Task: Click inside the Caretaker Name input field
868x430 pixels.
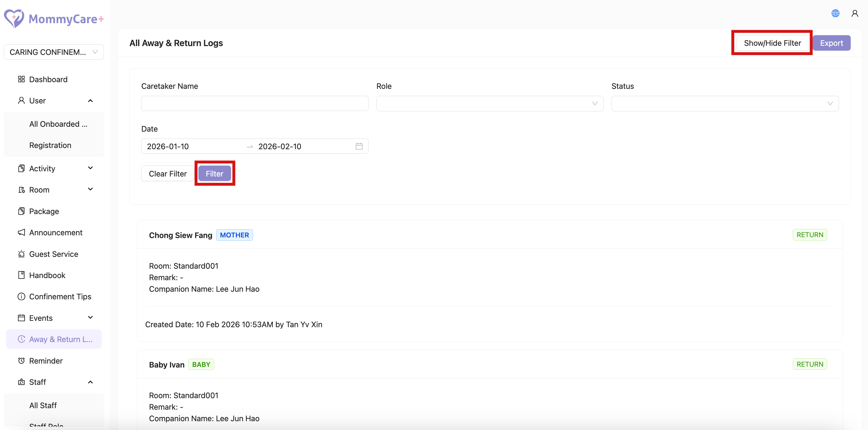Action: click(254, 103)
